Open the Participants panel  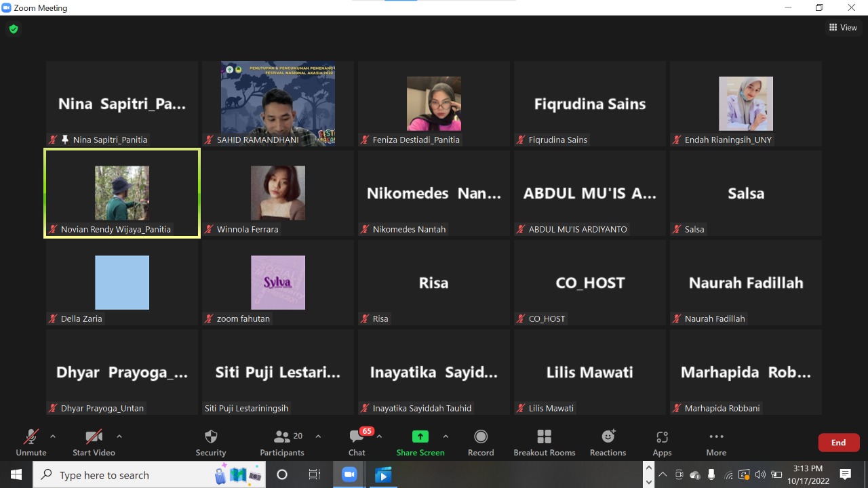click(282, 442)
